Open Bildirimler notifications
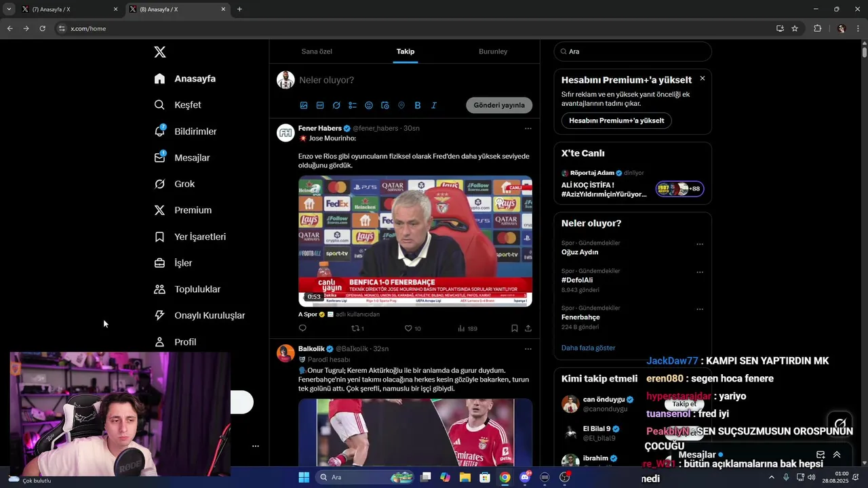This screenshot has height=488, width=868. (x=185, y=131)
